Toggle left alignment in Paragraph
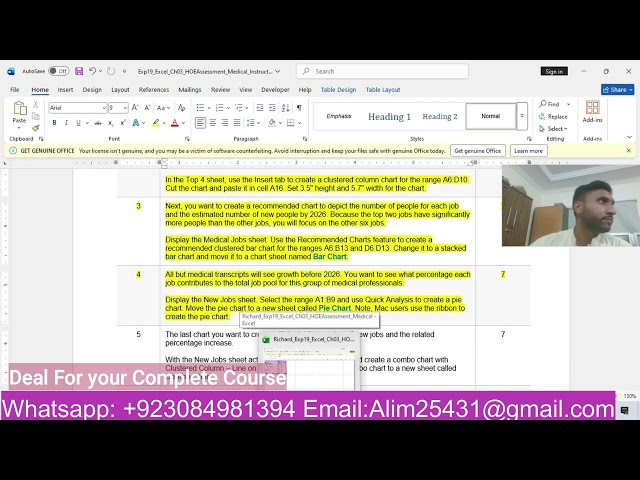The height and width of the screenshot is (480, 640). tap(200, 123)
